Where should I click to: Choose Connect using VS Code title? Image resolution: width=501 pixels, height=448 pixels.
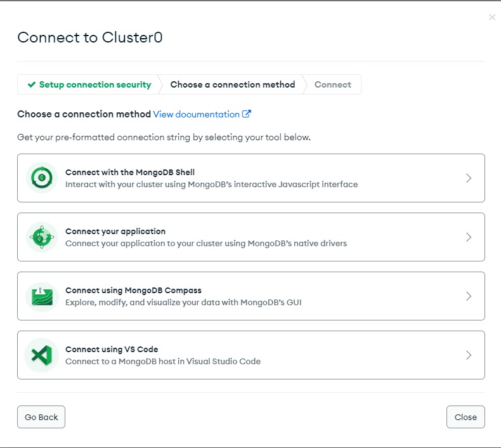pyautogui.click(x=112, y=349)
